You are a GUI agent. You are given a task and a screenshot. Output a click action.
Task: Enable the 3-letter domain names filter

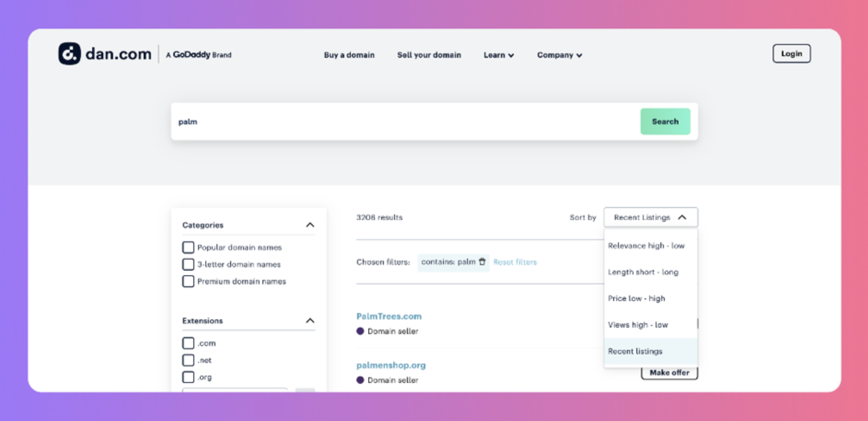[188, 265]
